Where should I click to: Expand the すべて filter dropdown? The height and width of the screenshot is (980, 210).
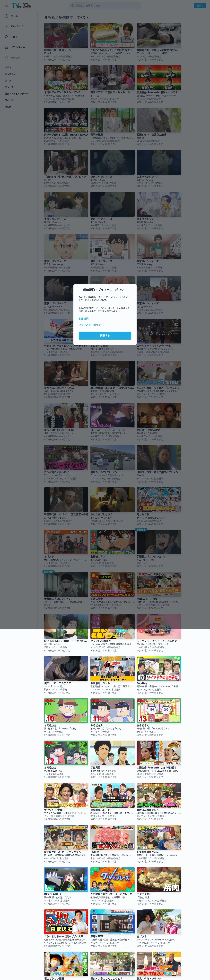click(83, 17)
